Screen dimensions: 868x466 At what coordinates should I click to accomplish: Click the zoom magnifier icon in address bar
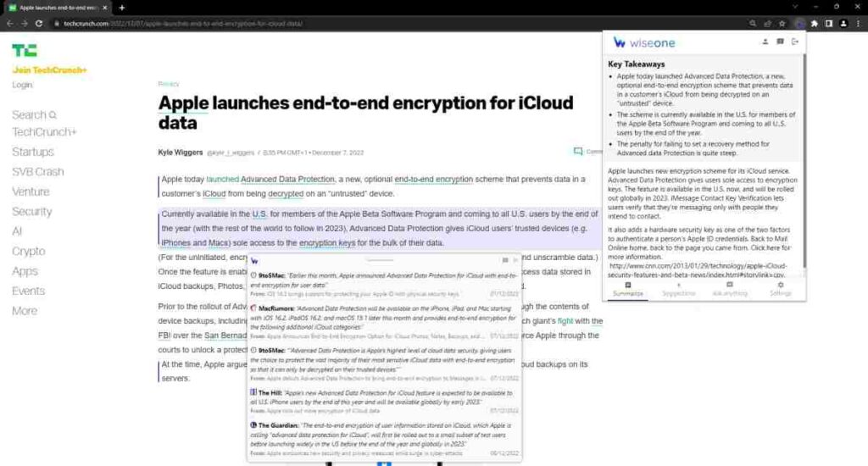click(753, 23)
